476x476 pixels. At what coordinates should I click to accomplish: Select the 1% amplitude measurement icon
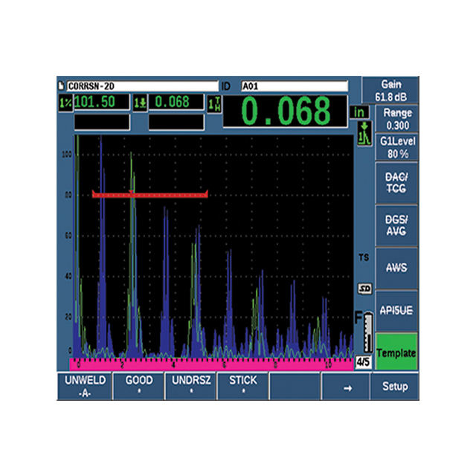point(65,103)
